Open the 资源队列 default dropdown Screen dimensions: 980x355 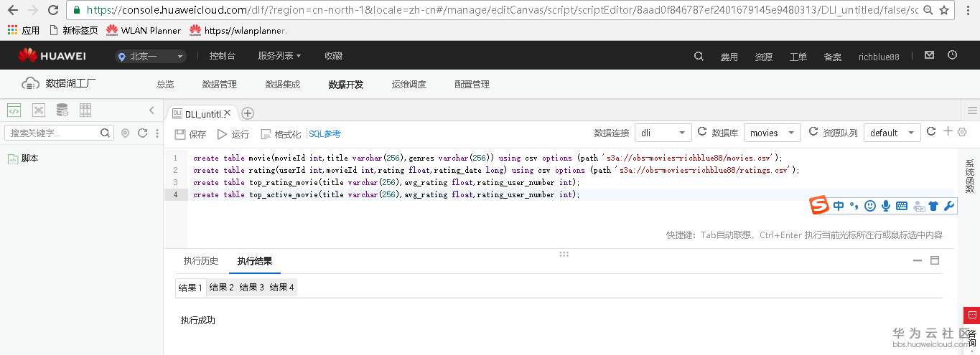coord(892,133)
